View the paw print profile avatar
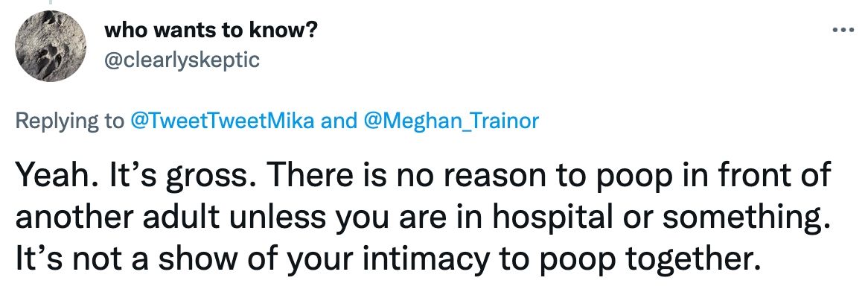Image resolution: width=868 pixels, height=298 pixels. (51, 46)
